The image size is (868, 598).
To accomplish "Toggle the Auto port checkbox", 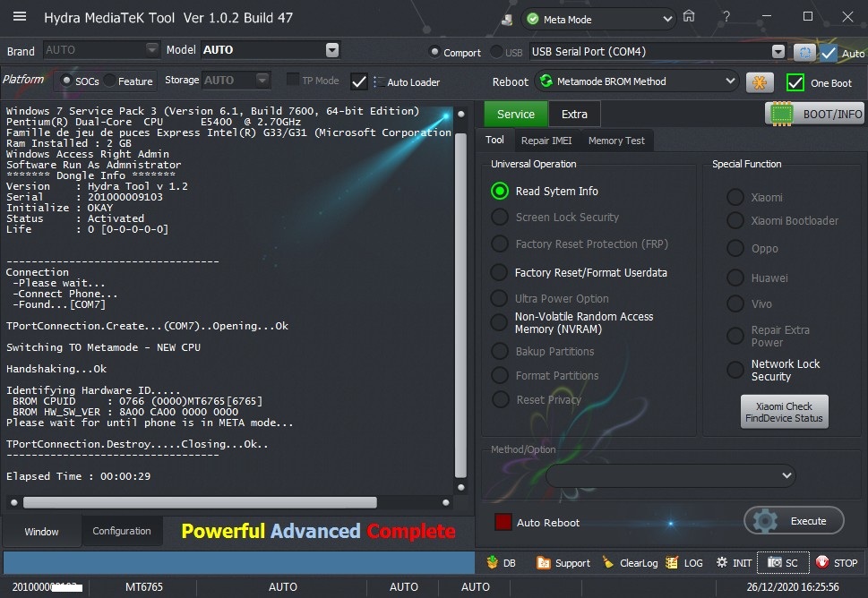I will 829,53.
